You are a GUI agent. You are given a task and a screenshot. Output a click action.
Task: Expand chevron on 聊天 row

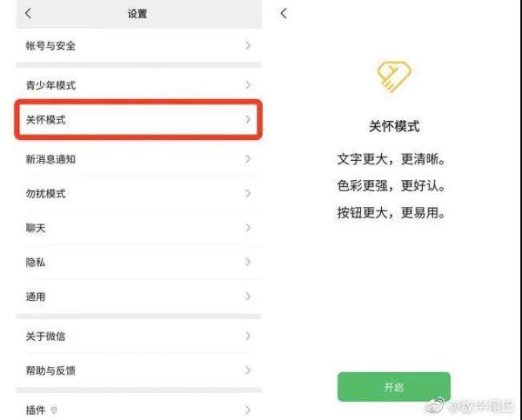click(x=248, y=228)
